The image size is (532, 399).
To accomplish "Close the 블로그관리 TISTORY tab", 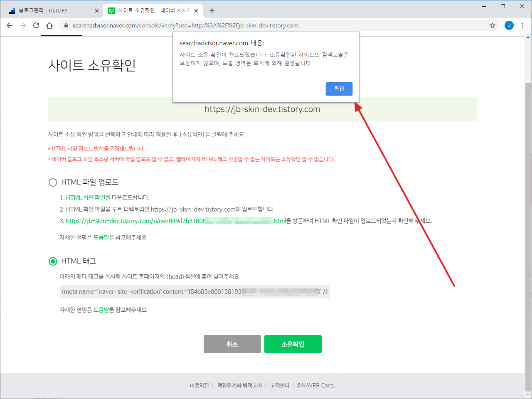I will click(x=96, y=11).
